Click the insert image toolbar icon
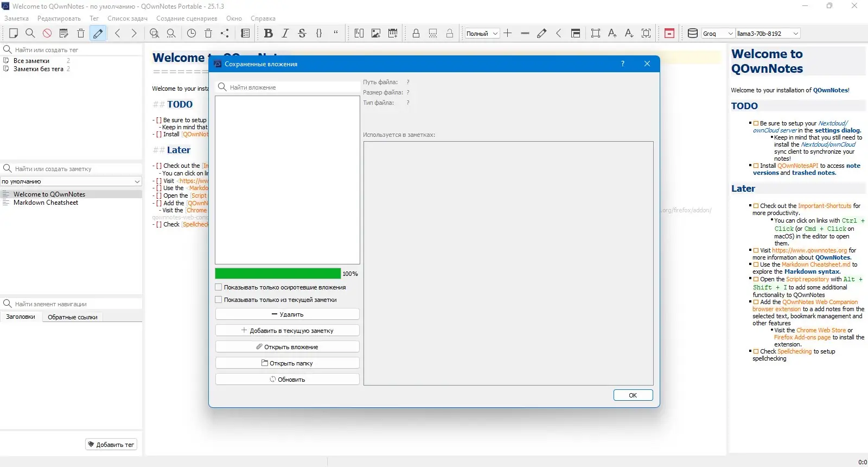This screenshot has height=467, width=868. point(376,33)
